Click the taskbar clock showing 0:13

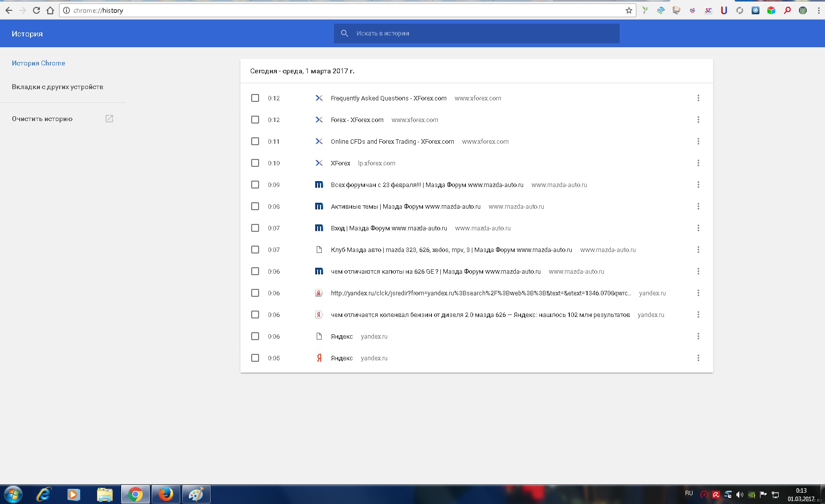click(801, 495)
